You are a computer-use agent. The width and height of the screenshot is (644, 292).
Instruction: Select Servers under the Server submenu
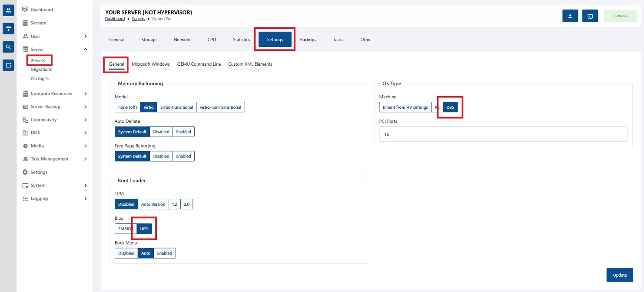(x=38, y=60)
